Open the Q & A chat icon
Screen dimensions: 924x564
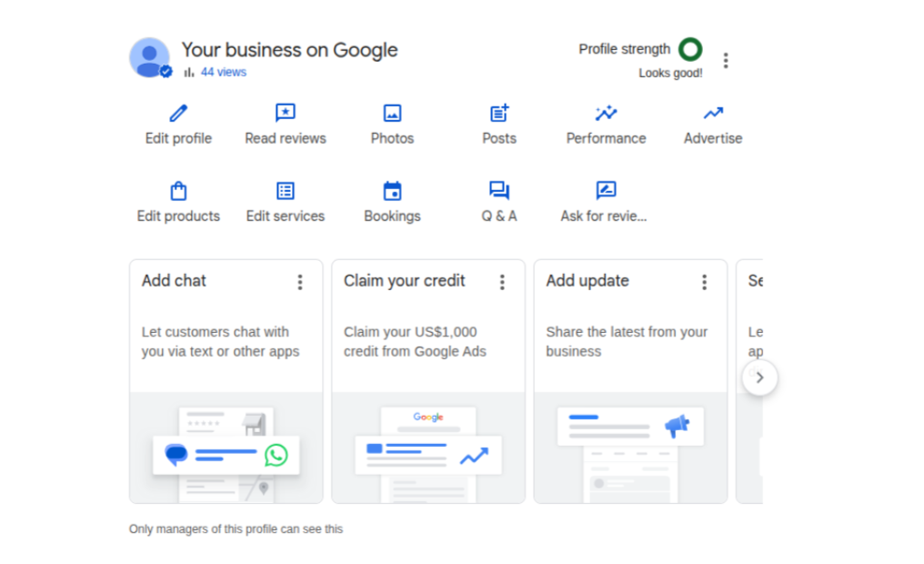(499, 190)
